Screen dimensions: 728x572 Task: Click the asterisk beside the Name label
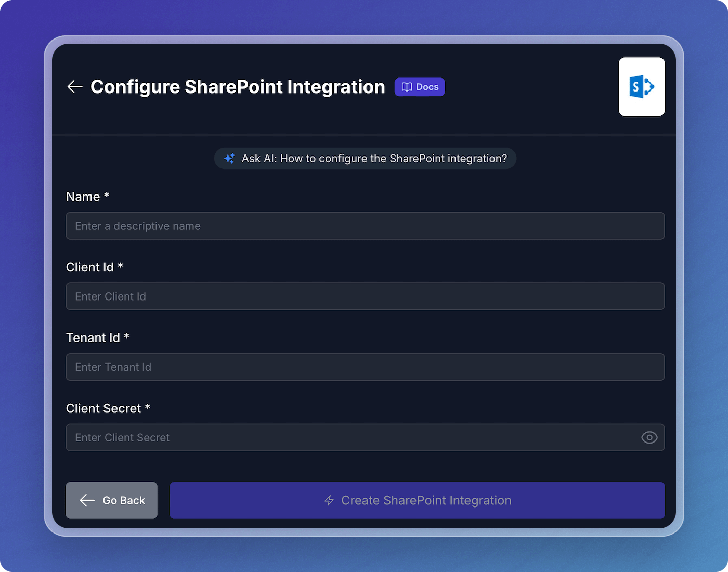tap(107, 196)
